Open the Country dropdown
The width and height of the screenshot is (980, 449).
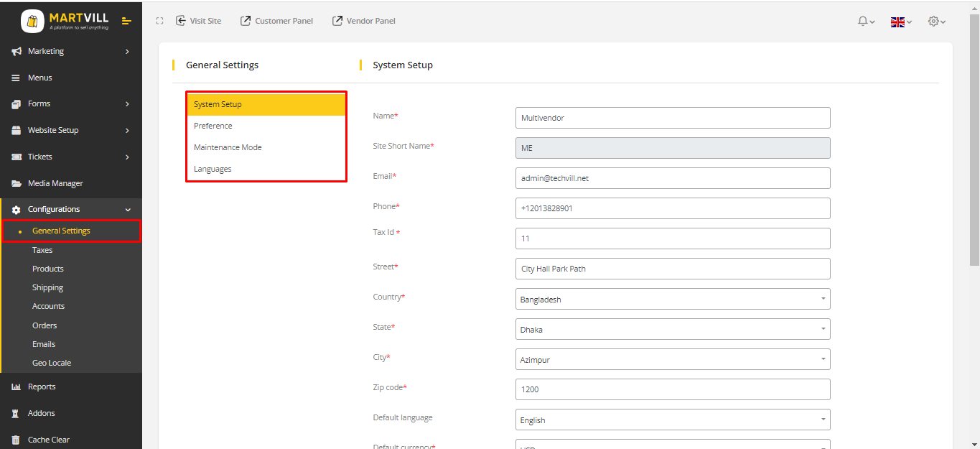coord(672,299)
